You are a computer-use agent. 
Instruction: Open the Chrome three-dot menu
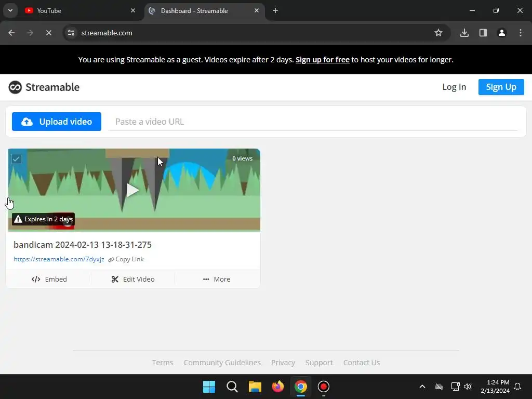pos(520,33)
